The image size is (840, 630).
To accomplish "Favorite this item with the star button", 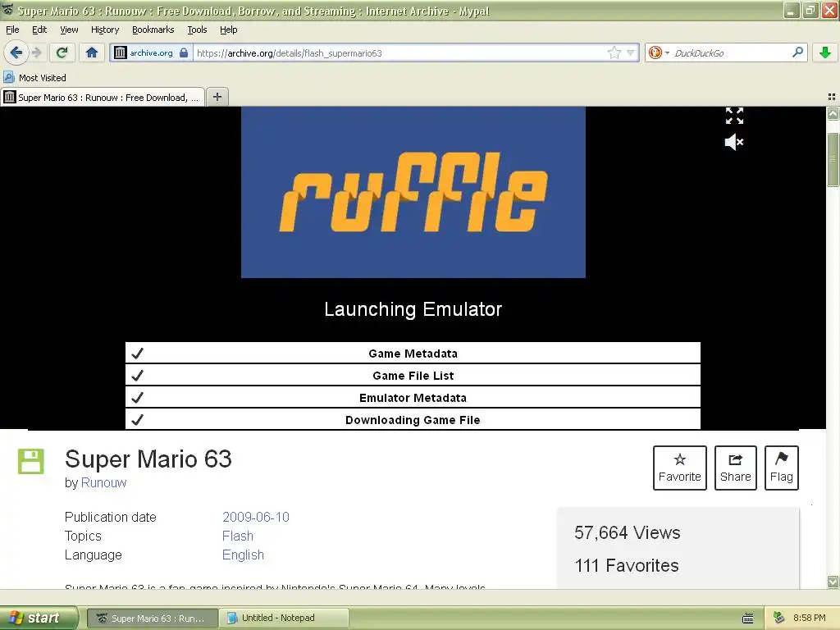I will click(679, 468).
